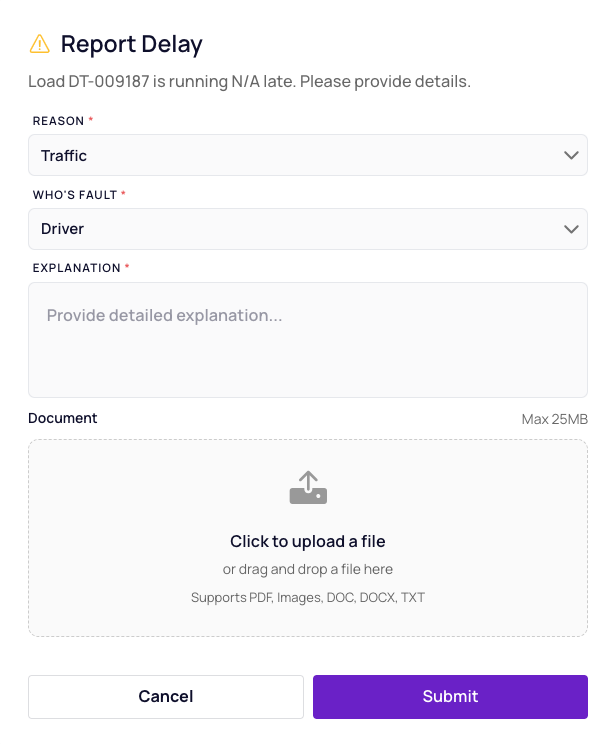Click the WHO'S FAULT field label
This screenshot has height=744, width=616.
(x=75, y=195)
